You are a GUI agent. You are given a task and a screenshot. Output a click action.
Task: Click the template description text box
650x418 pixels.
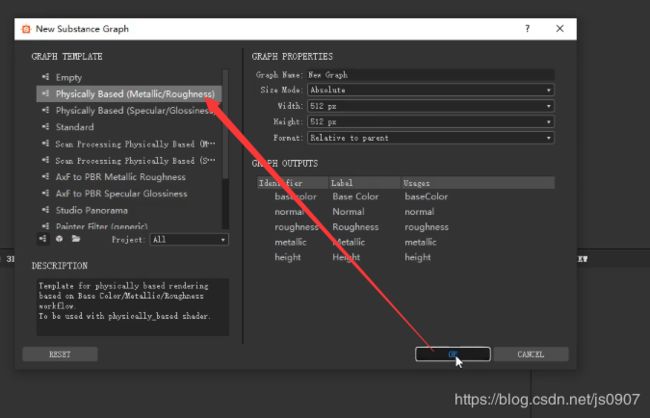(x=133, y=307)
